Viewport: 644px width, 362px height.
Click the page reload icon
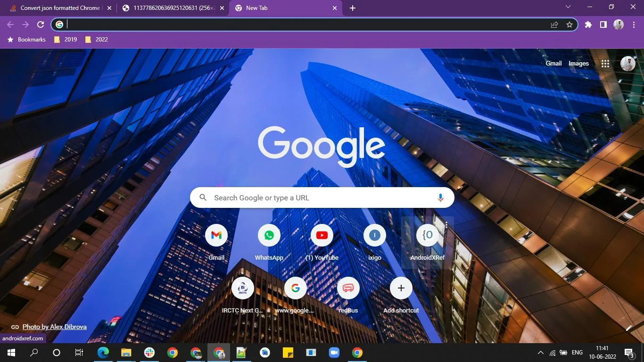point(41,25)
